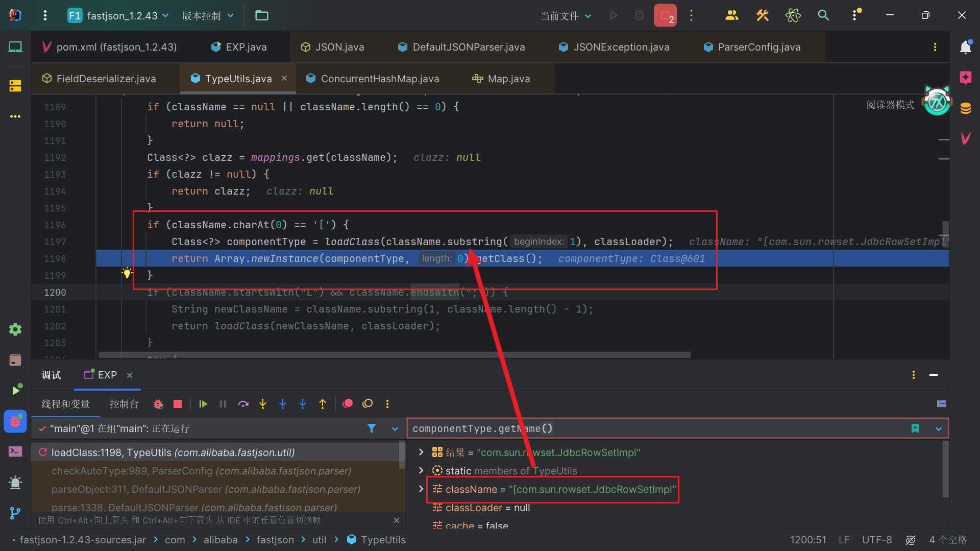Viewport: 980px width, 551px height.
Task: Click the quick-fix lightbulb on line 1199
Action: click(x=127, y=273)
